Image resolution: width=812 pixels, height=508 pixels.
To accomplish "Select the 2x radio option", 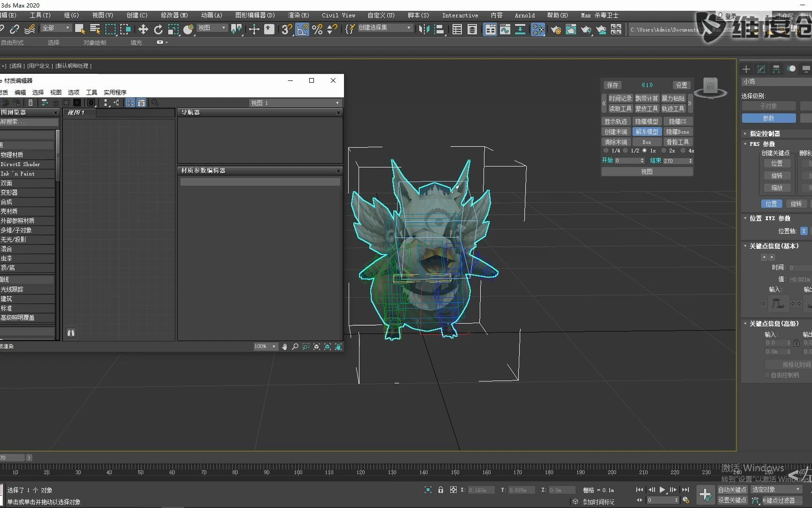I will point(664,151).
